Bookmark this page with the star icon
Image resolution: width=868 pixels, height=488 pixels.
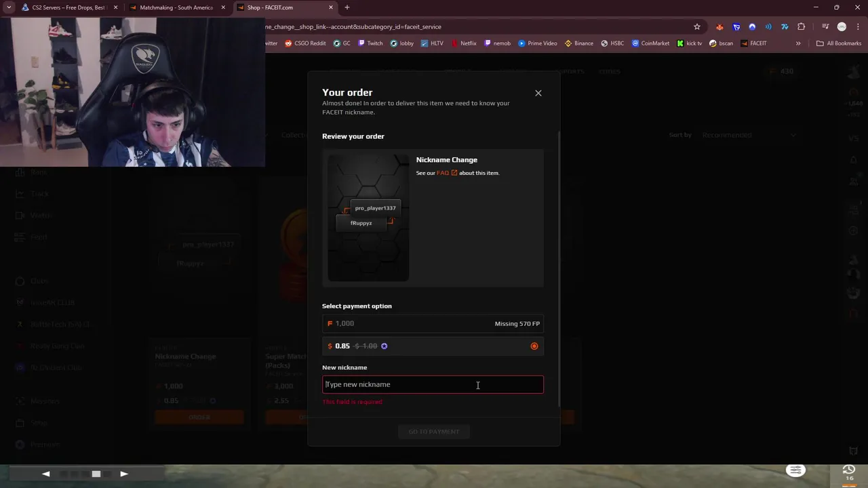pos(697,27)
